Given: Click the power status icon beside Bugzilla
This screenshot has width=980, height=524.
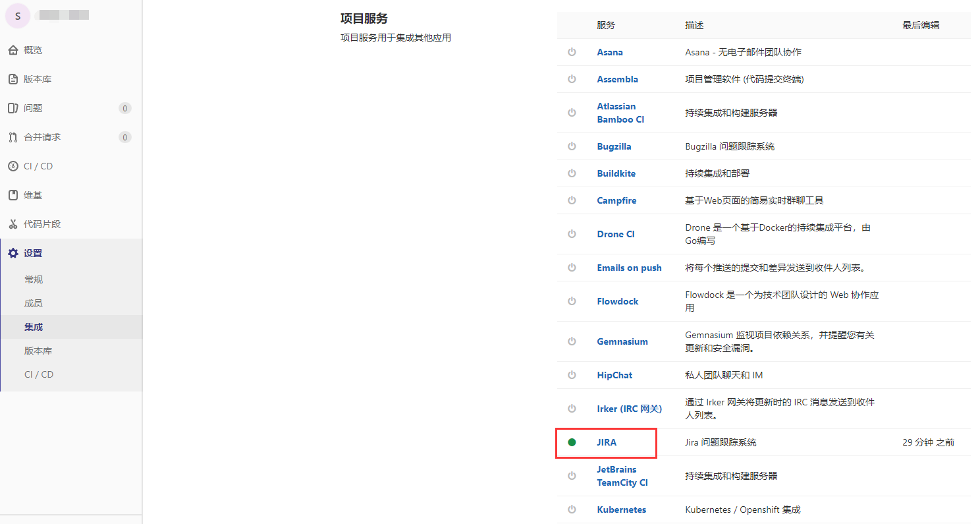Looking at the screenshot, I should coord(572,146).
